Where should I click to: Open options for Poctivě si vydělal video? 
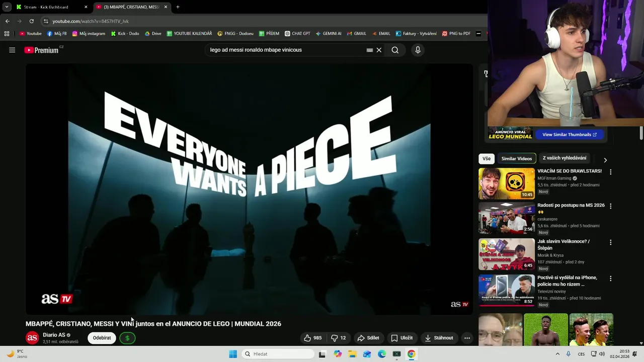[x=611, y=279]
